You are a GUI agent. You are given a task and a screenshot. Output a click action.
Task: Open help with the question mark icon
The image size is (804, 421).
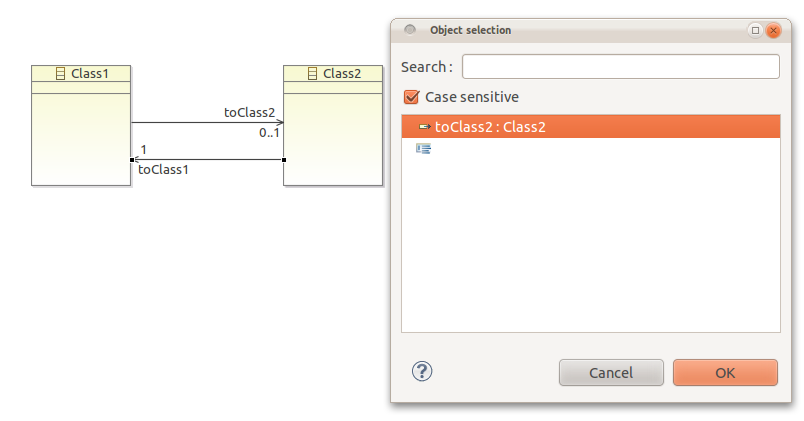(x=422, y=371)
